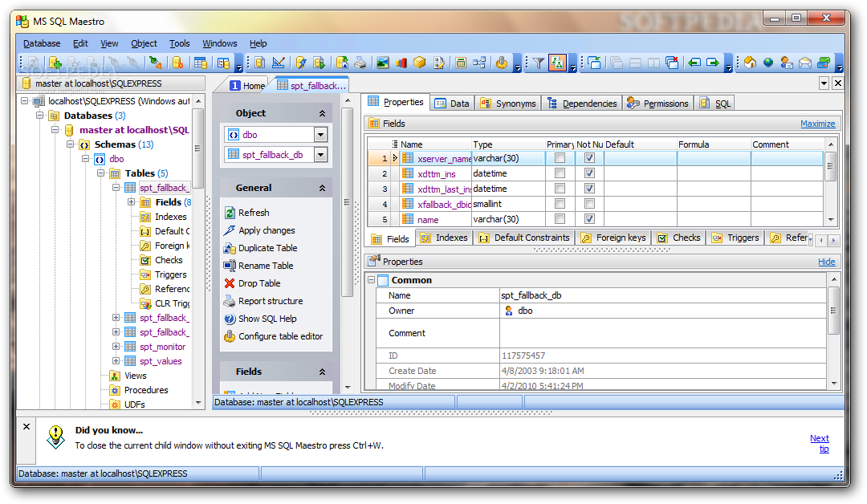
Task: Click Report structure in General panel
Action: (x=263, y=301)
